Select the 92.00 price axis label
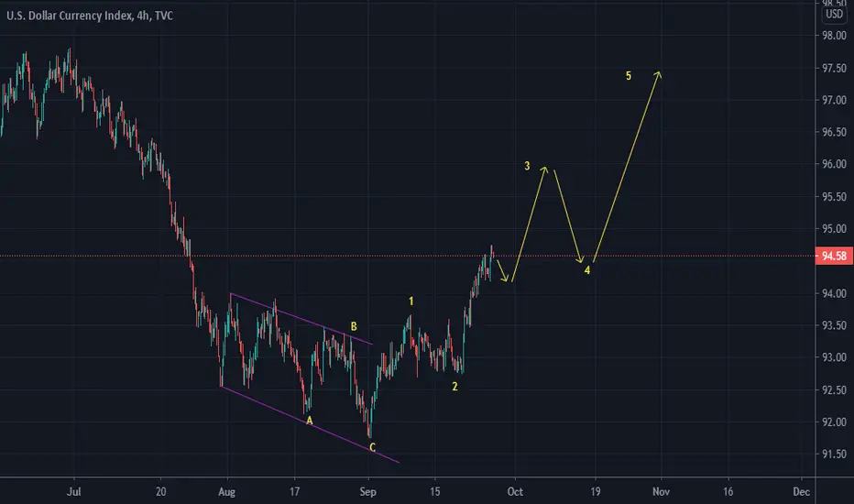This screenshot has height=504, width=854. tap(834, 422)
